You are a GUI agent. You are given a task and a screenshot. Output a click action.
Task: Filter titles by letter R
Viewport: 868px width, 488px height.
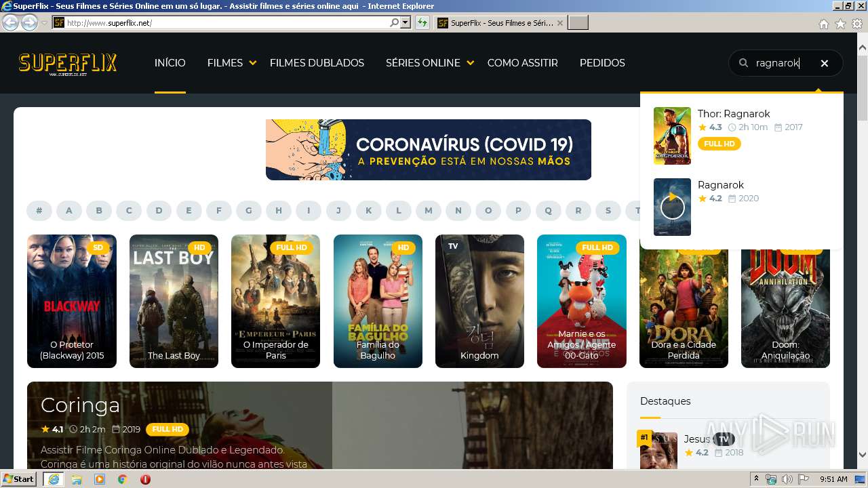[578, 211]
